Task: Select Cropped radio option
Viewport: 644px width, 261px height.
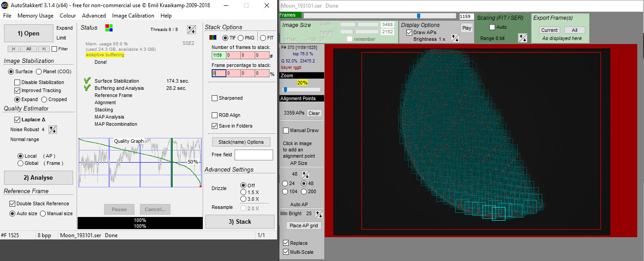Action: point(44,99)
